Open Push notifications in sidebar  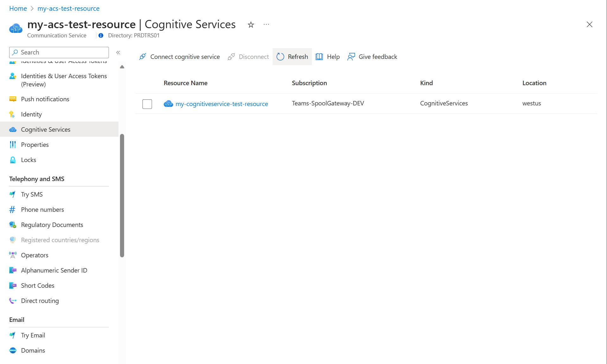tap(59, 99)
